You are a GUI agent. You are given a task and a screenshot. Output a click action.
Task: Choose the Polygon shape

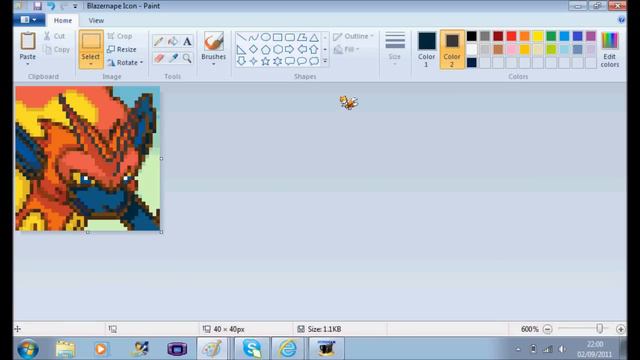[x=302, y=38]
